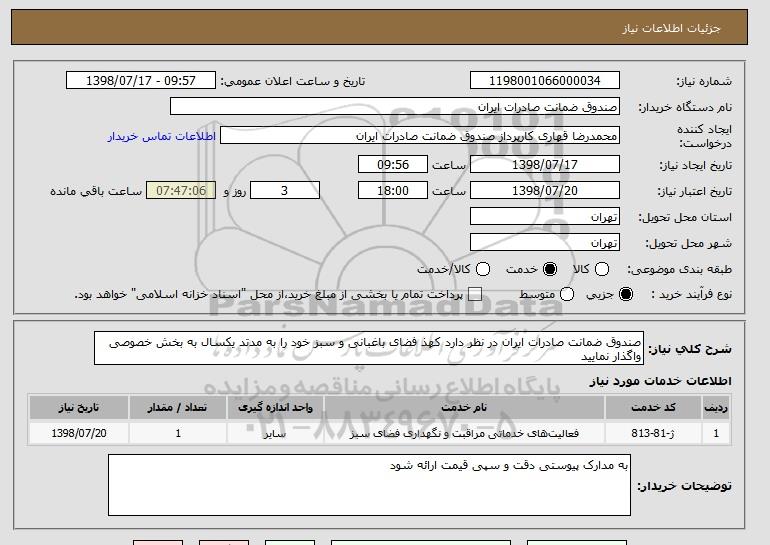Image resolution: width=770 pixels, height=545 pixels.
Task: Click the service name cell about فضای سبز
Action: tap(464, 433)
